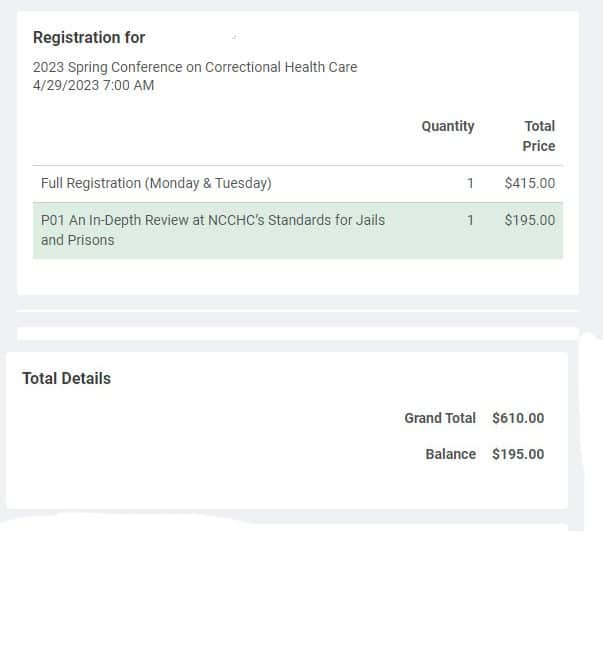
Task: Click the "P01" code in the highlighted row
Action: [53, 220]
